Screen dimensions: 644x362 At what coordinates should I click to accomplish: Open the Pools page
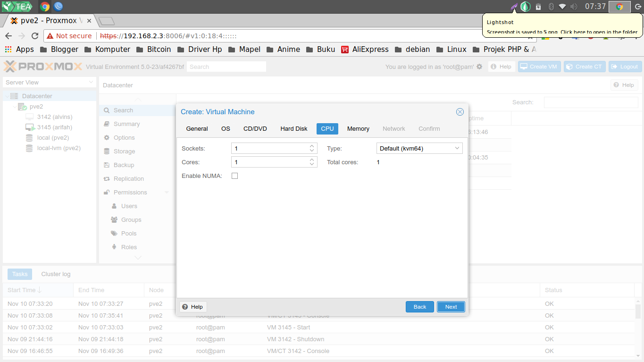[129, 233]
